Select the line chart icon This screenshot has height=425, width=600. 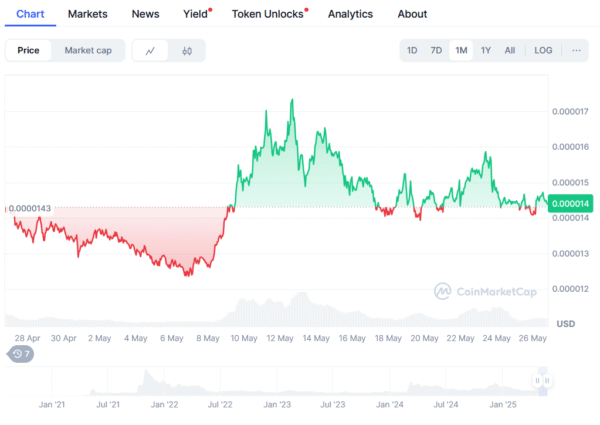click(150, 50)
